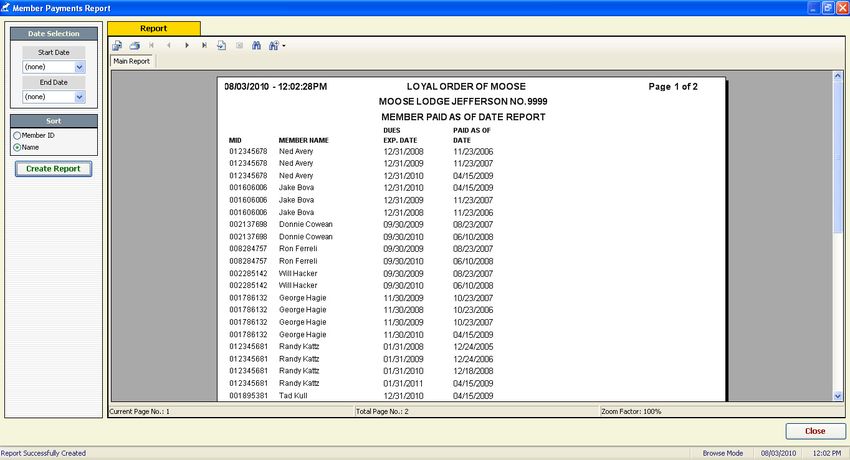Click Donnie Cowean in the 09/30/2009 row
This screenshot has width=850, height=460.
click(x=306, y=224)
